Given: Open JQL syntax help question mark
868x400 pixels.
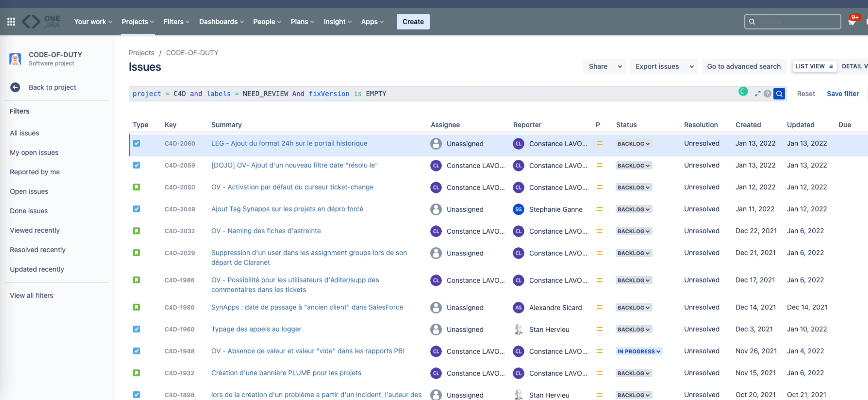Looking at the screenshot, I should click(767, 94).
